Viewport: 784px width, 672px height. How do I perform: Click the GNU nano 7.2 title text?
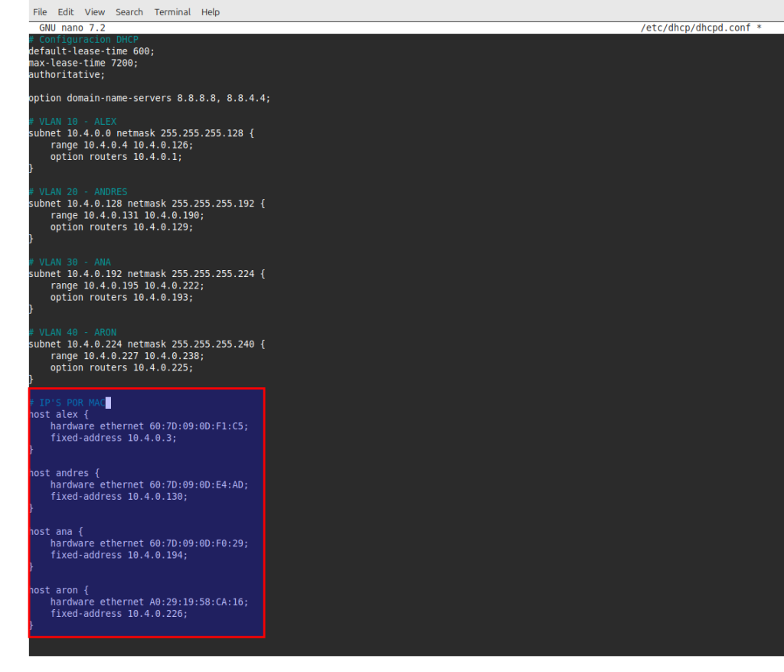pyautogui.click(x=72, y=28)
